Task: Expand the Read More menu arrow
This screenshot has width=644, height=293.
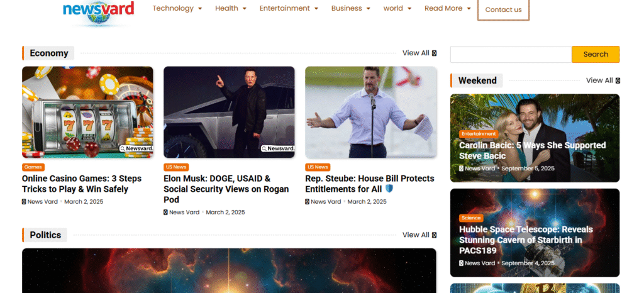Action: [x=469, y=9]
